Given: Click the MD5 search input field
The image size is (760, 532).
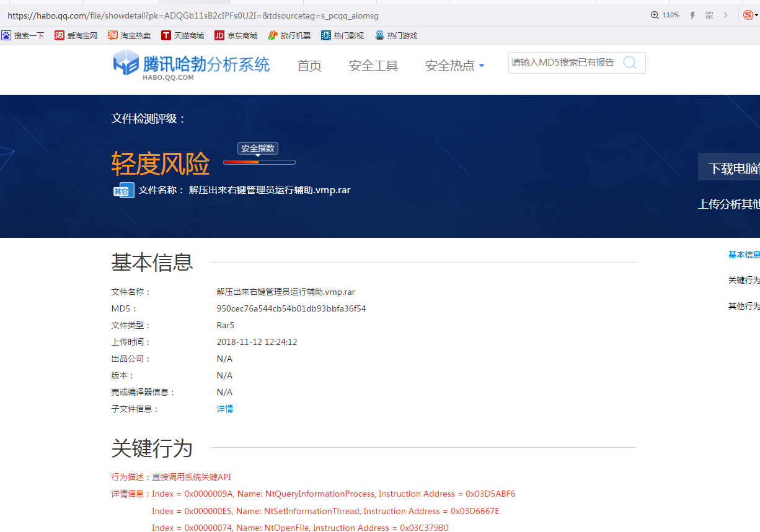Looking at the screenshot, I should pos(563,63).
